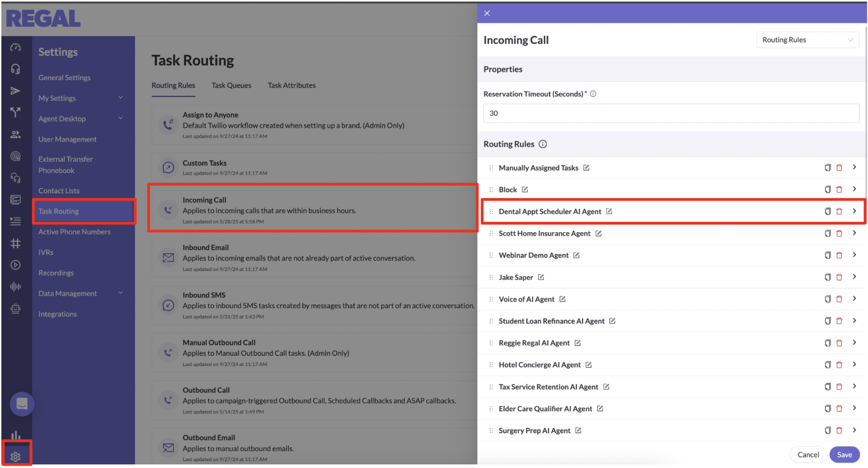Expand the Webinar Demo Agent rule
The image size is (868, 468).
click(854, 255)
